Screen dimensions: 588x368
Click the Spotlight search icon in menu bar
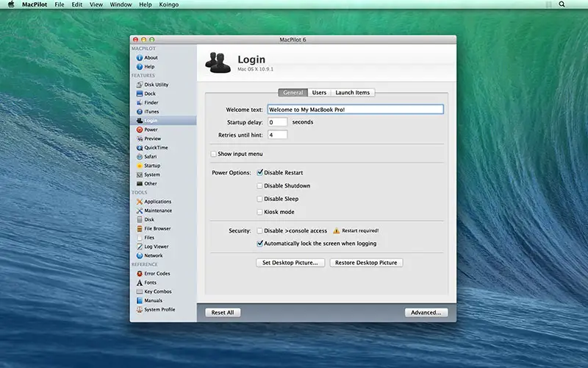(562, 4)
